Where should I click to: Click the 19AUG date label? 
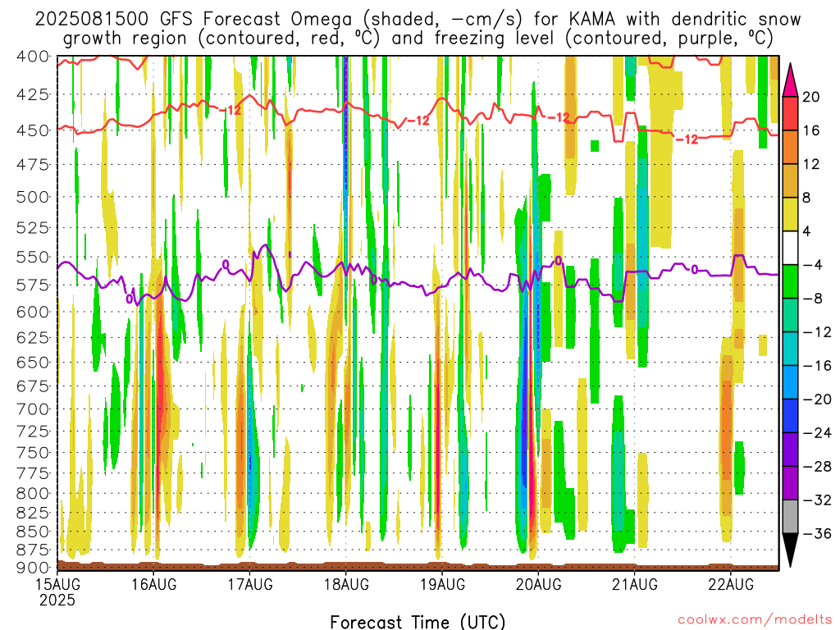442,584
